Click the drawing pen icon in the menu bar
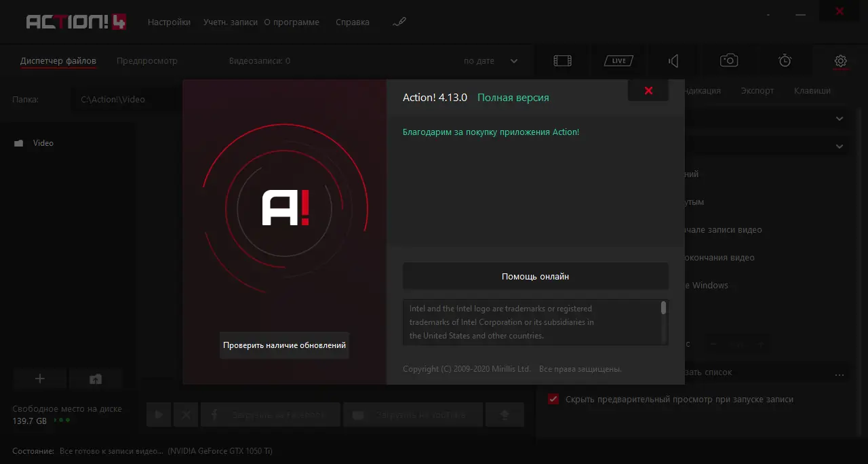This screenshot has height=464, width=868. point(399,22)
